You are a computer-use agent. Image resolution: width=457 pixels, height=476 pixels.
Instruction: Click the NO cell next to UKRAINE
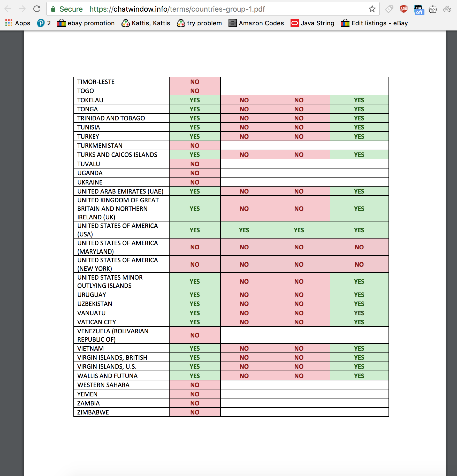pos(195,182)
